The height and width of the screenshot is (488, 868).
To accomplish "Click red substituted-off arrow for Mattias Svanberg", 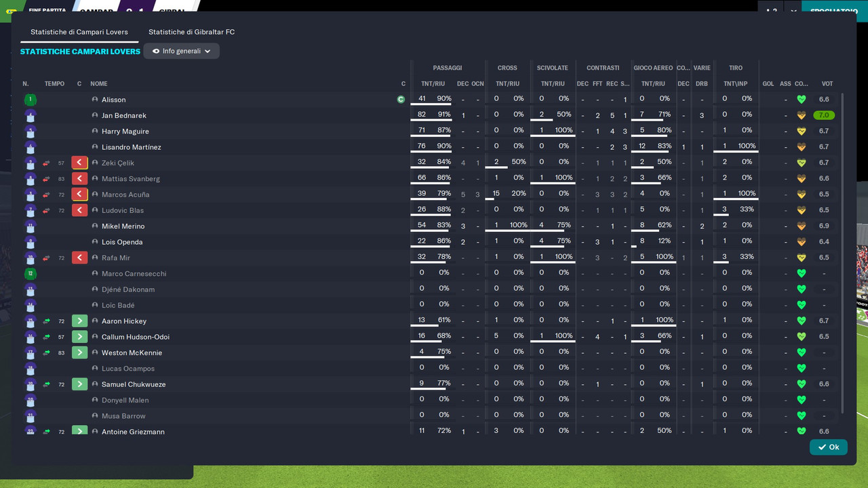I will [x=79, y=179].
